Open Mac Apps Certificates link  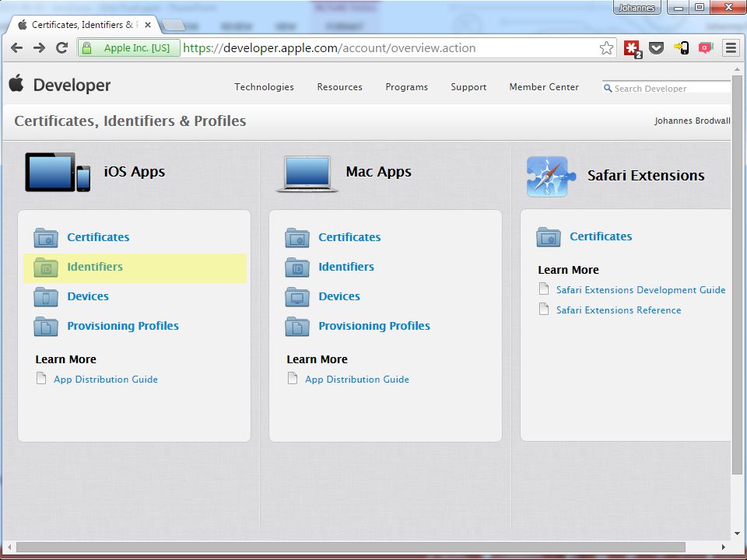(349, 237)
